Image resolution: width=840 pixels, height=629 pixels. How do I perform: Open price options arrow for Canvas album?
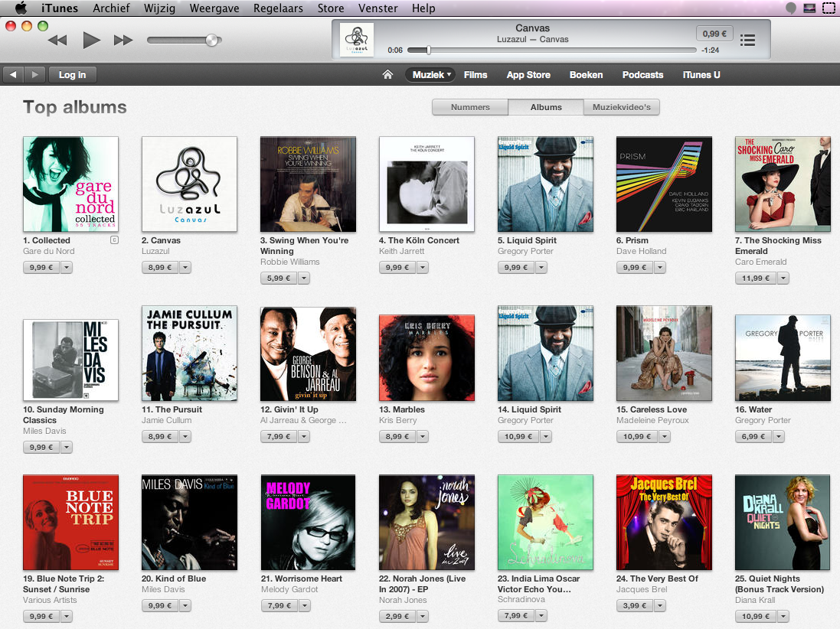click(x=185, y=268)
